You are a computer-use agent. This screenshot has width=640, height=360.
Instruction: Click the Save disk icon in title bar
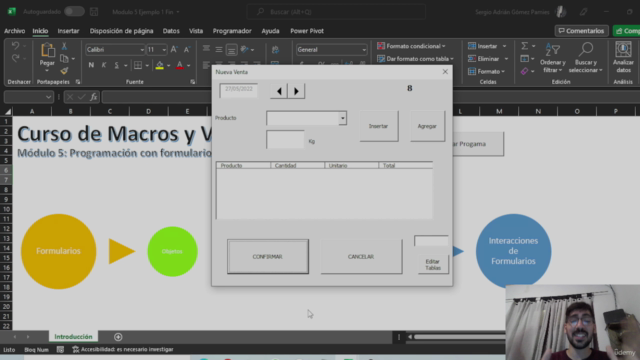click(x=94, y=11)
